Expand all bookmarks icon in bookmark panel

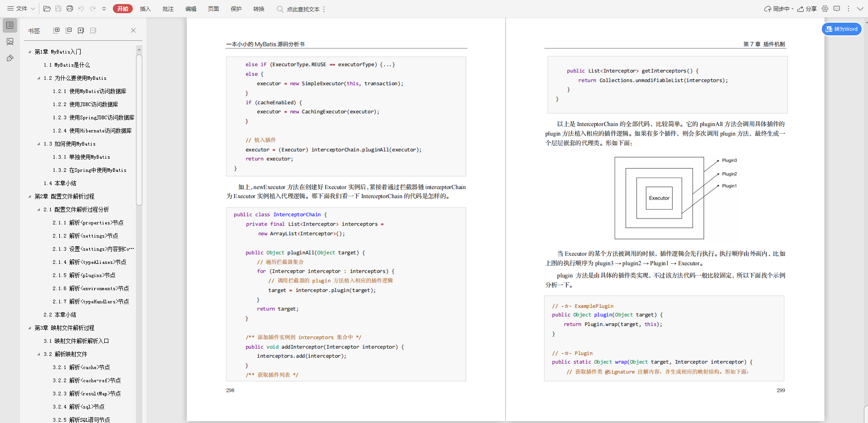(x=57, y=30)
